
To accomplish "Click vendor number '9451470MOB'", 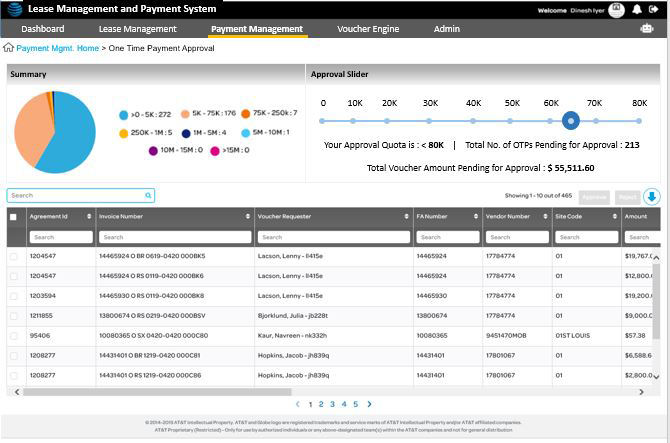I will (506, 336).
